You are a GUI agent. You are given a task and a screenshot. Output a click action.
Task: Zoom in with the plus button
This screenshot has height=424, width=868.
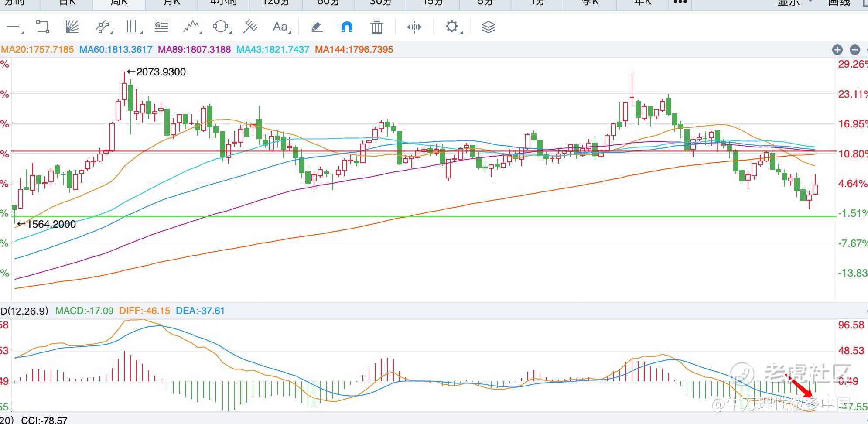click(837, 50)
